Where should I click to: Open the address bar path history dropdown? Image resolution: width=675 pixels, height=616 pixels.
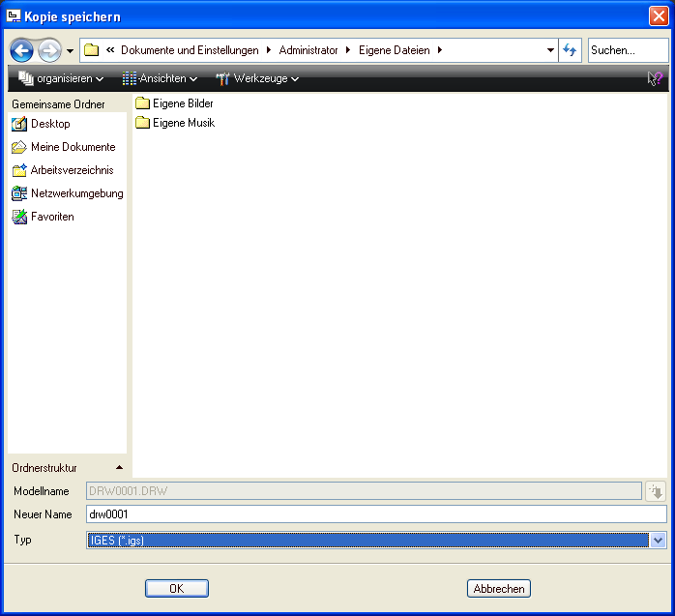[550, 50]
